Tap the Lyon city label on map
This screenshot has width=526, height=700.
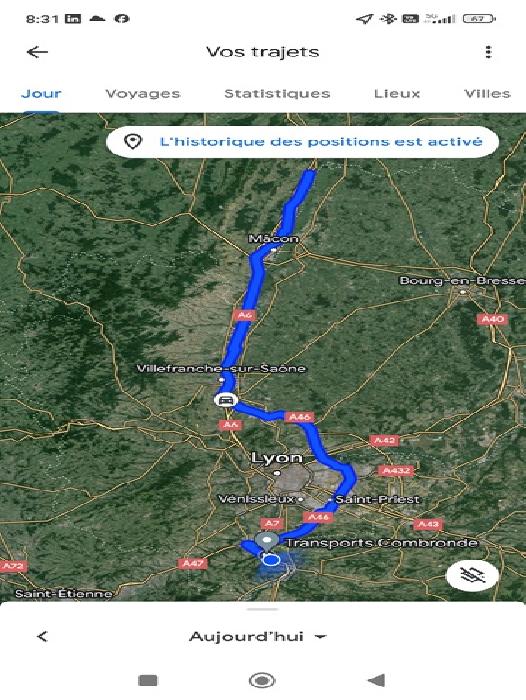click(x=277, y=458)
